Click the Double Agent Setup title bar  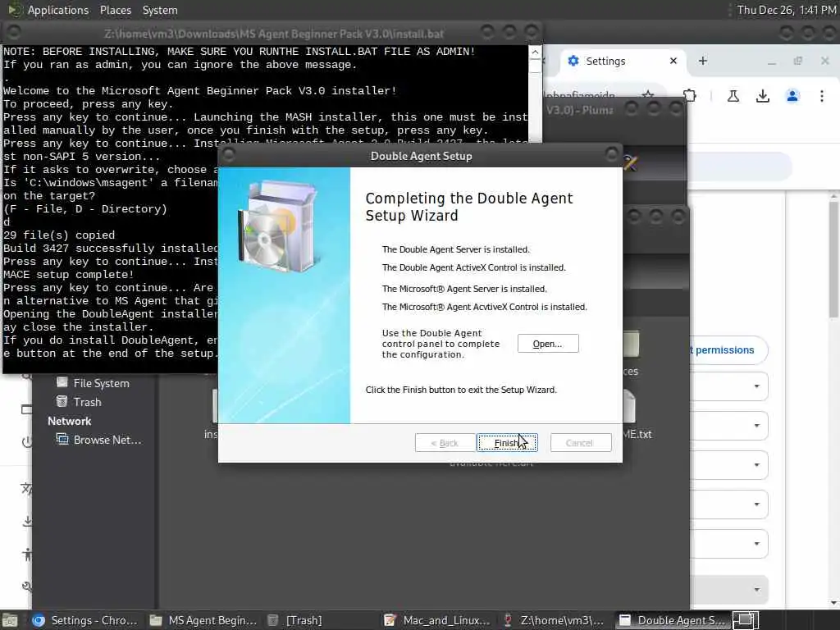(421, 156)
